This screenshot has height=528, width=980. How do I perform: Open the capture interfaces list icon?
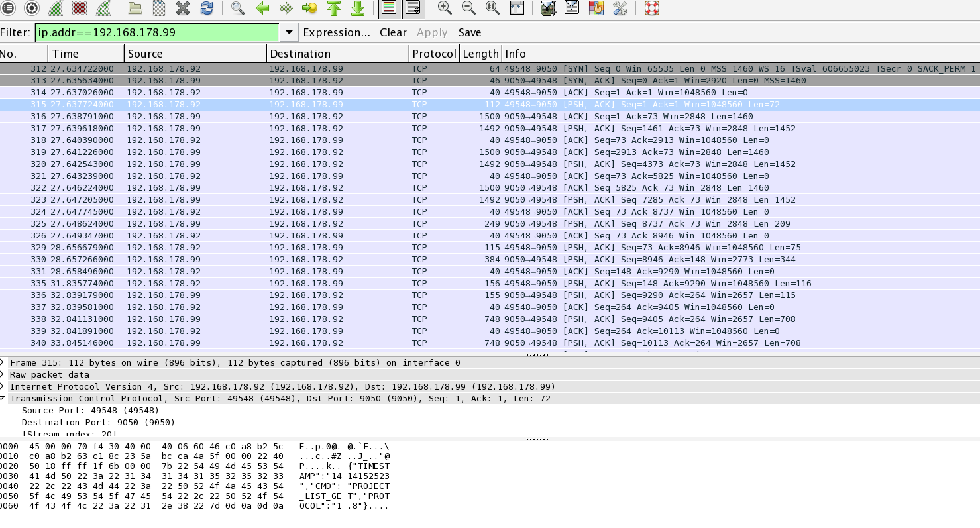8,8
